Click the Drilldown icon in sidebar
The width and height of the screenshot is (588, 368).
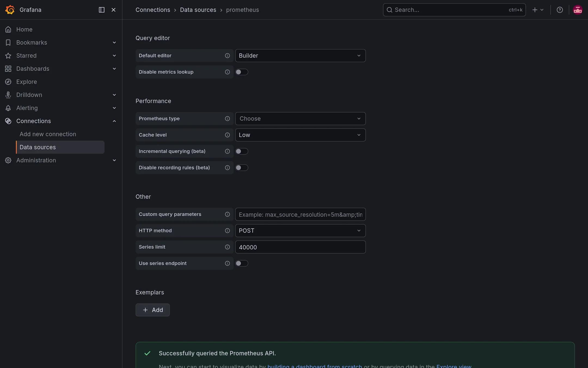click(x=8, y=95)
